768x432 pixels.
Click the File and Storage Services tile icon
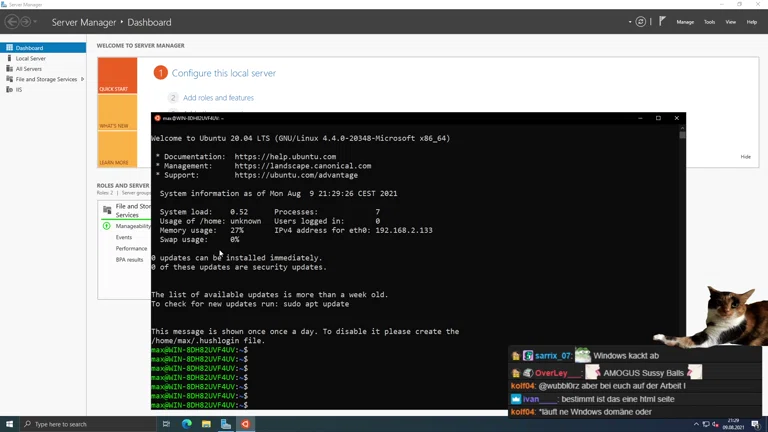pyautogui.click(x=107, y=210)
